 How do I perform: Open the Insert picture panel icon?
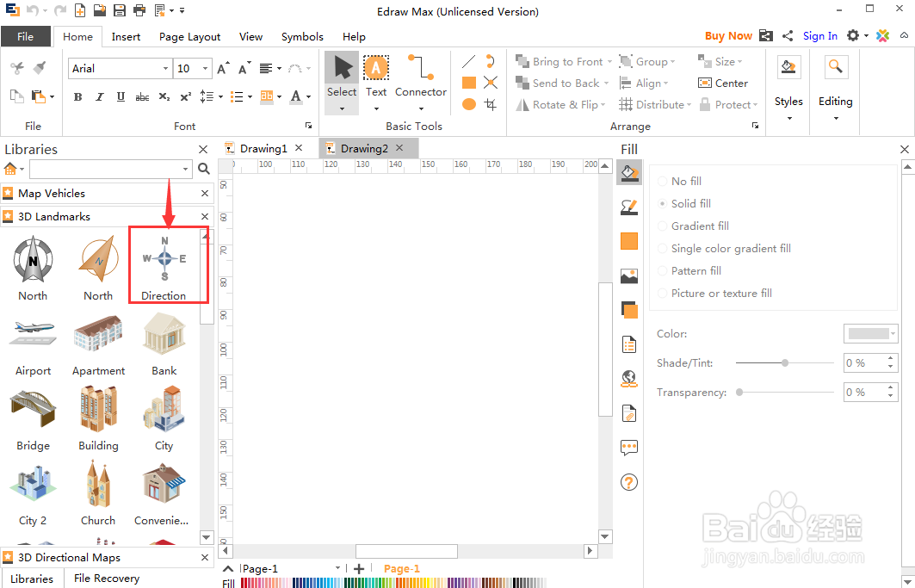coord(629,275)
